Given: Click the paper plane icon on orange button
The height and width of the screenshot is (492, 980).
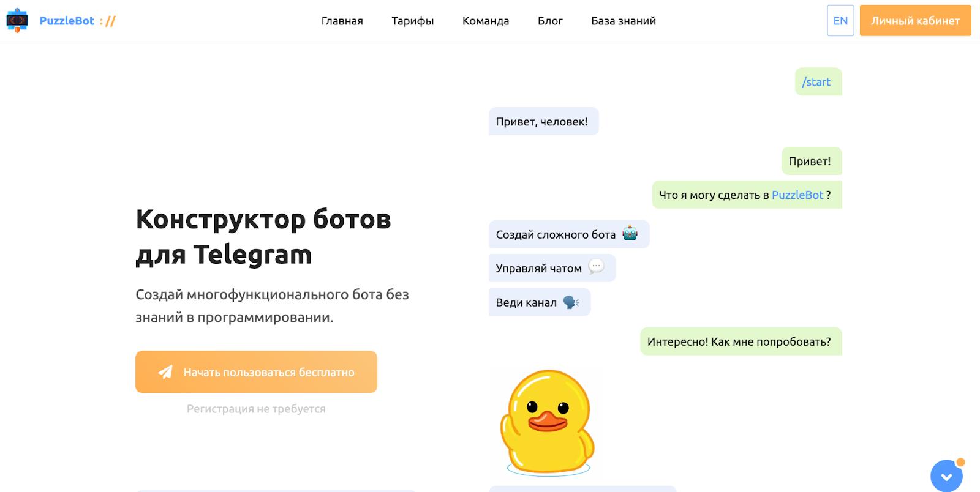Looking at the screenshot, I should tap(165, 372).
